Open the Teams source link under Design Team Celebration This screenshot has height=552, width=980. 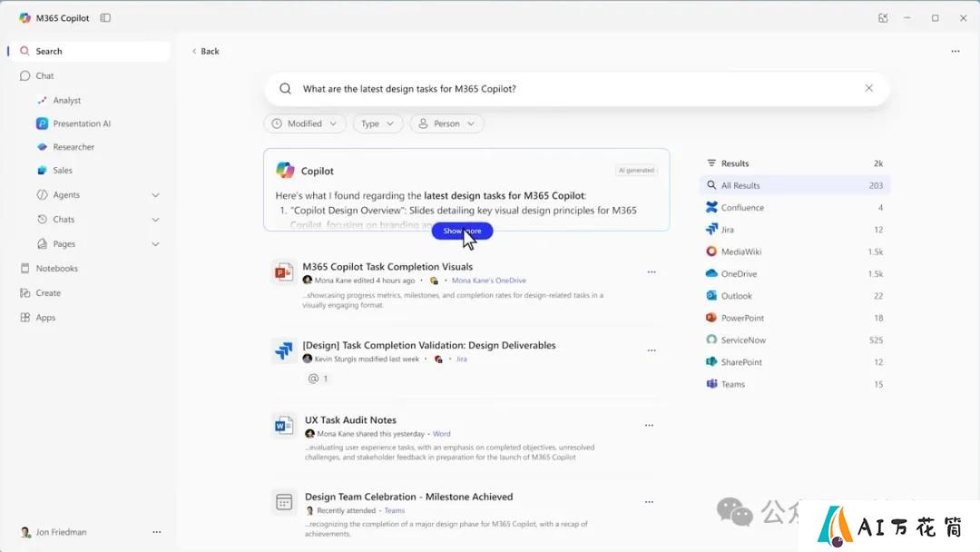tap(395, 511)
